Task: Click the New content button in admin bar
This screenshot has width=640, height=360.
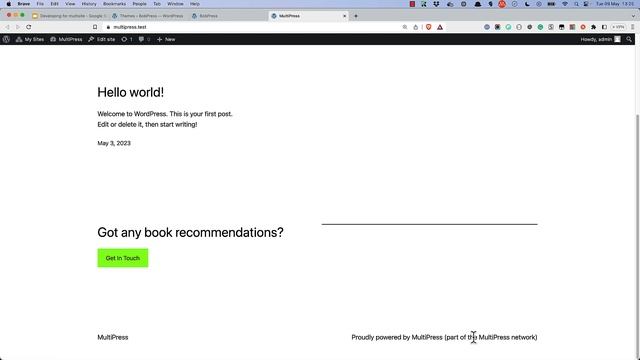Action: [166, 39]
